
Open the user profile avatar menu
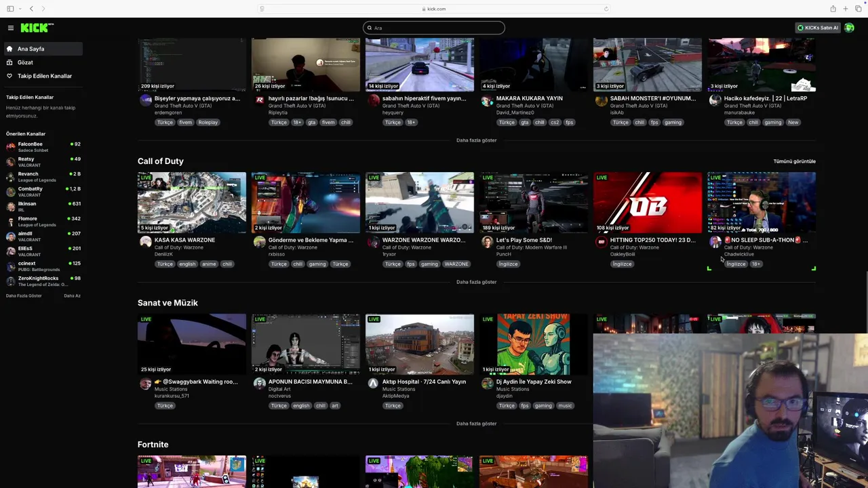click(850, 28)
